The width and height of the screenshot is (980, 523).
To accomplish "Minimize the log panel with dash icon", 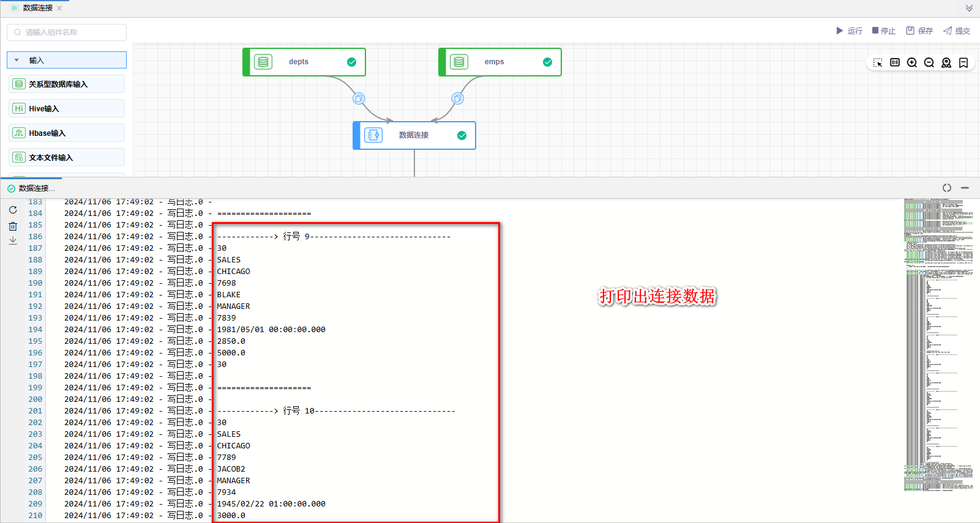I will 965,188.
